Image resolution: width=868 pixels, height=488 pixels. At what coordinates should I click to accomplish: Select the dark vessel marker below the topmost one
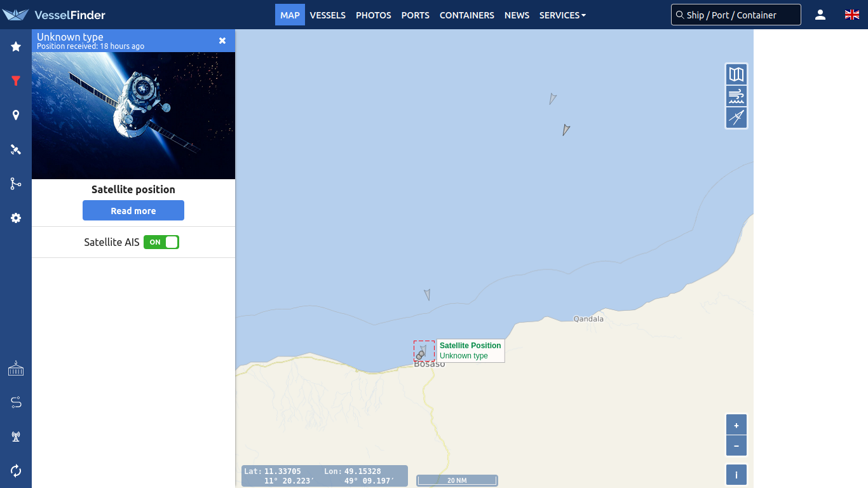[566, 130]
